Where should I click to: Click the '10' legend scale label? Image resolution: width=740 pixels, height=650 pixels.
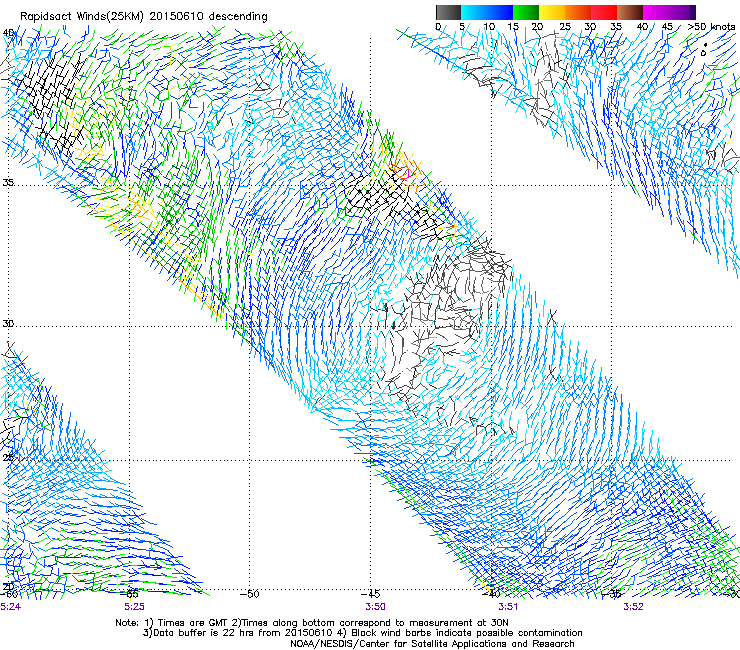tap(489, 27)
